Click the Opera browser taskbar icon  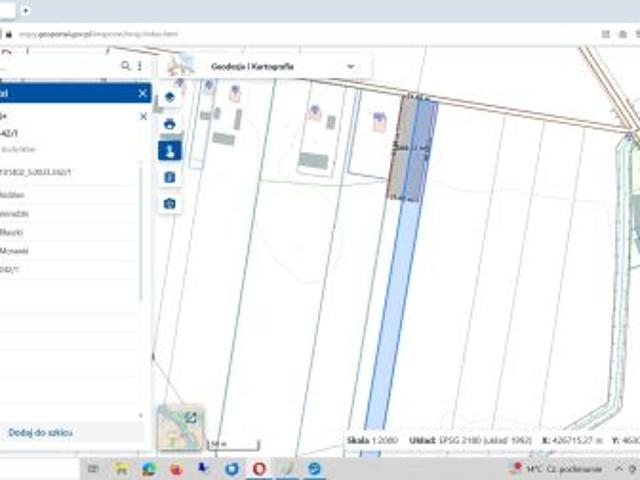coord(259,468)
